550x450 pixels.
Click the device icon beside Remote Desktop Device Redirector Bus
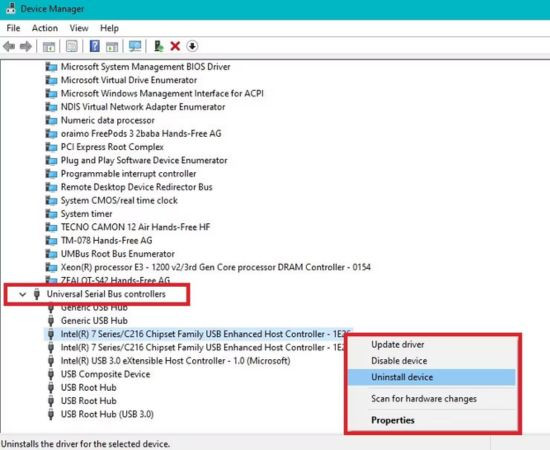(51, 187)
